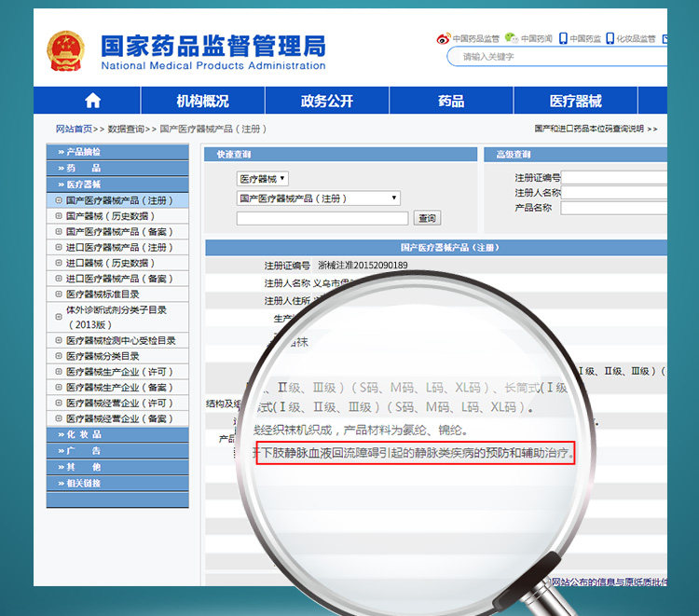This screenshot has width=699, height=616.
Task: Click the 产品名称 input field
Action: [614, 208]
